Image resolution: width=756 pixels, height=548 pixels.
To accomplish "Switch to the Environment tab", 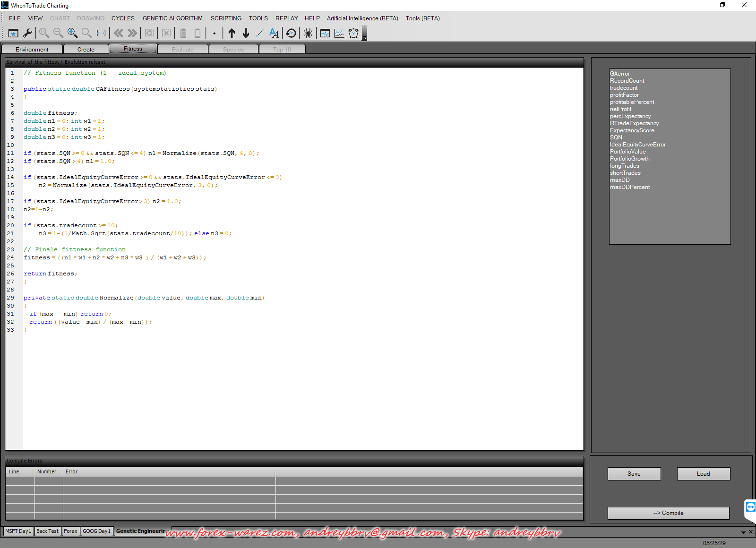I will [x=32, y=50].
